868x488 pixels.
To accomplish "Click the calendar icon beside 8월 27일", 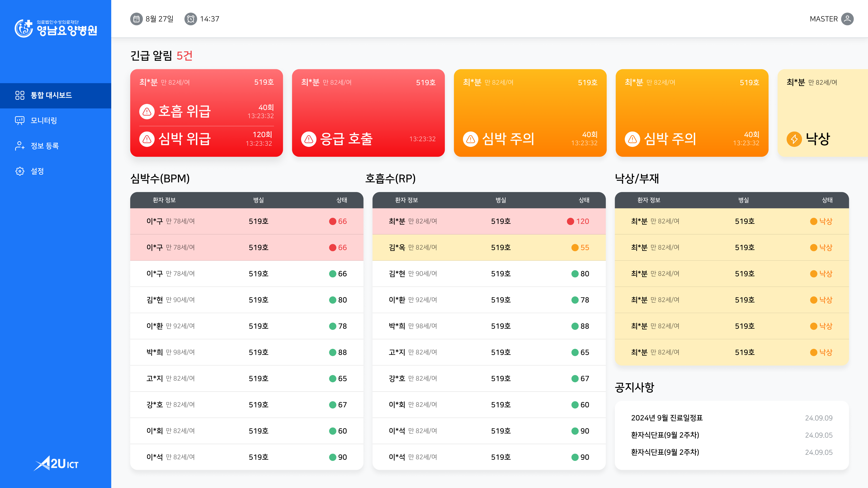I will (137, 19).
